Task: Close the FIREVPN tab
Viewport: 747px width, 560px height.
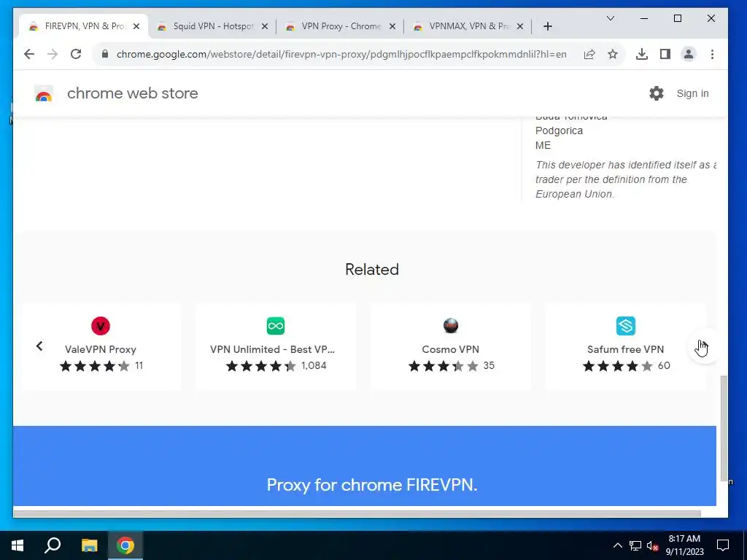Action: coord(136,26)
